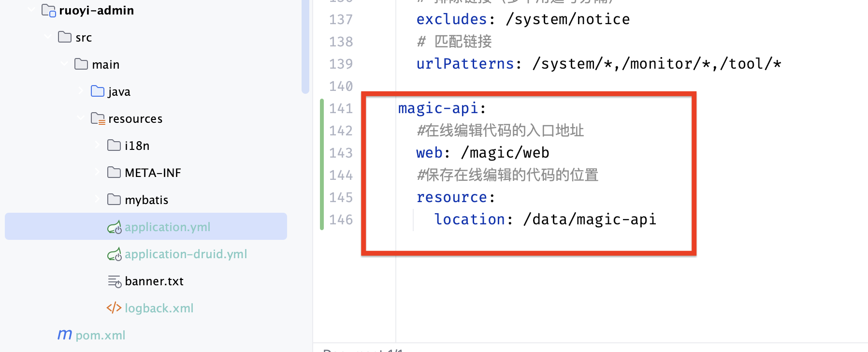Click the comment '# 匹配链接'
868x352 pixels.
coord(455,42)
